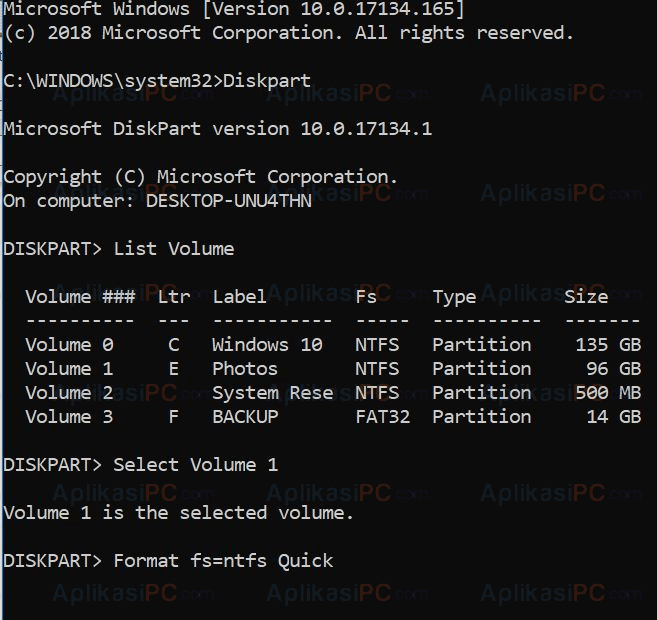The width and height of the screenshot is (657, 620).
Task: Select the Volume 1 row
Action: (333, 369)
